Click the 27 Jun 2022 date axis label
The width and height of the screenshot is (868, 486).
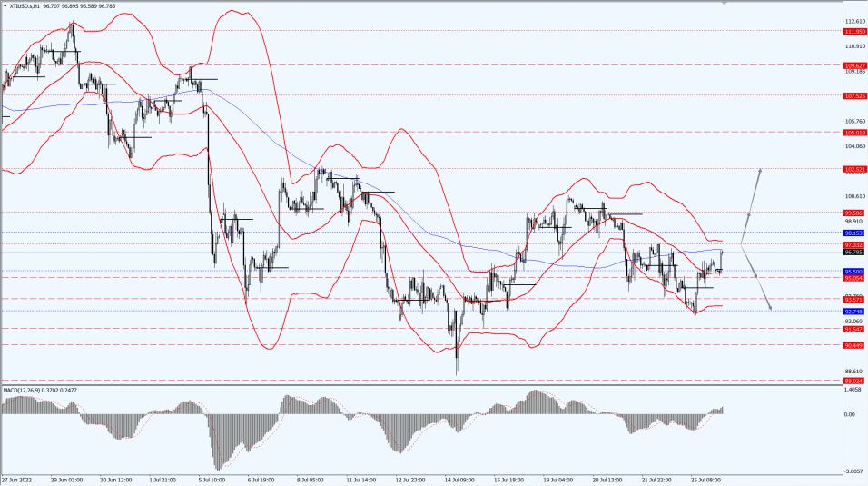(17, 480)
